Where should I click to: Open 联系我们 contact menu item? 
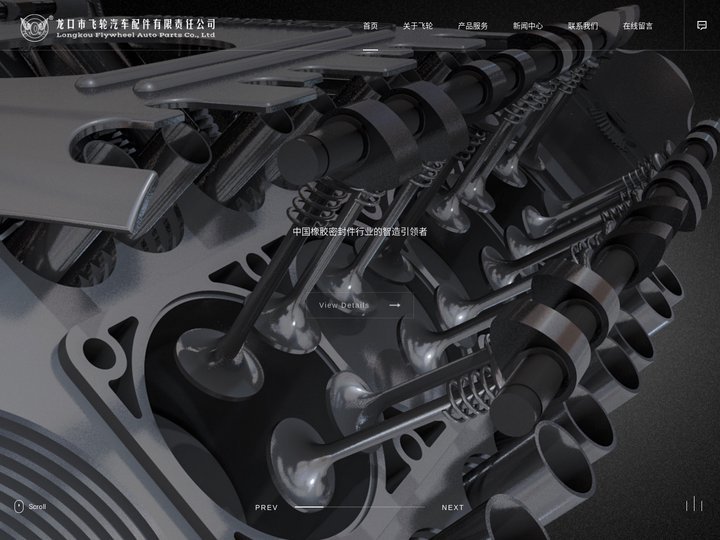tap(583, 26)
